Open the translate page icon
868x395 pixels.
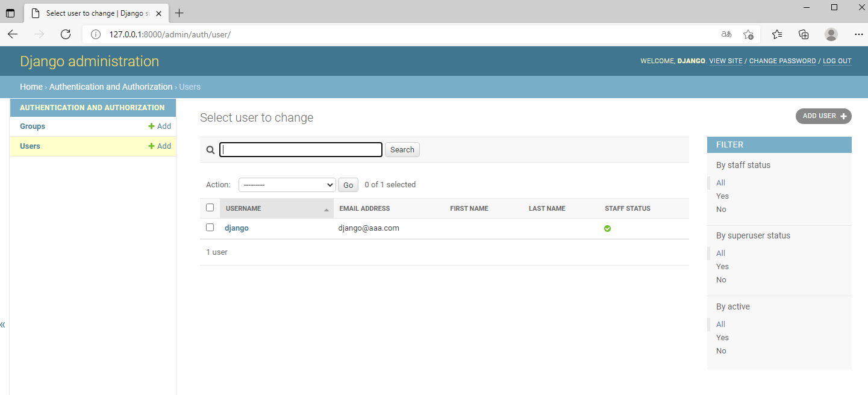tap(726, 34)
